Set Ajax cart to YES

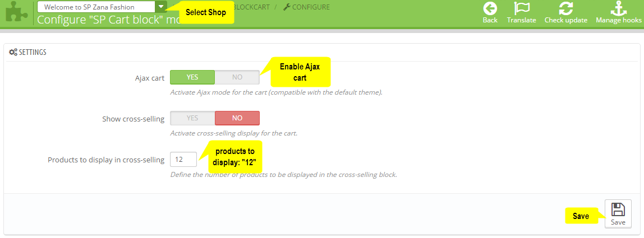(192, 77)
